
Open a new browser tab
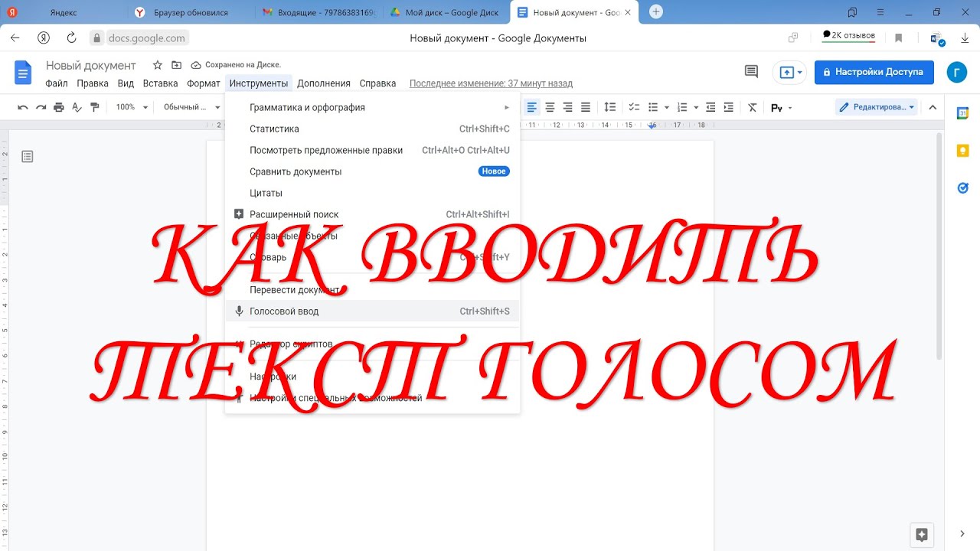(656, 11)
